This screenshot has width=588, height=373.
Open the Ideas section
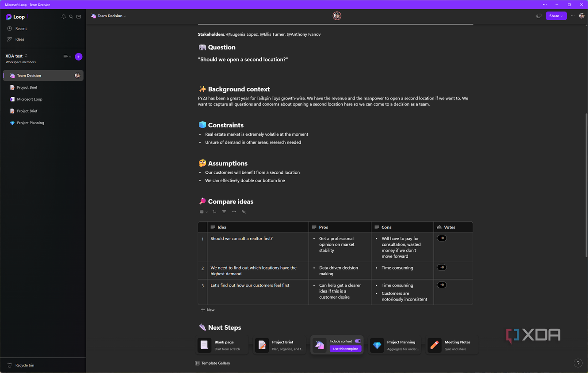[x=19, y=39]
